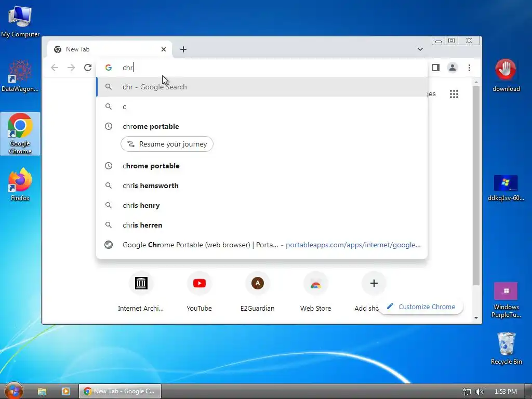Screen dimensions: 532x399
Task: Click the Show desktop button strip
Action: pyautogui.click(x=528, y=391)
